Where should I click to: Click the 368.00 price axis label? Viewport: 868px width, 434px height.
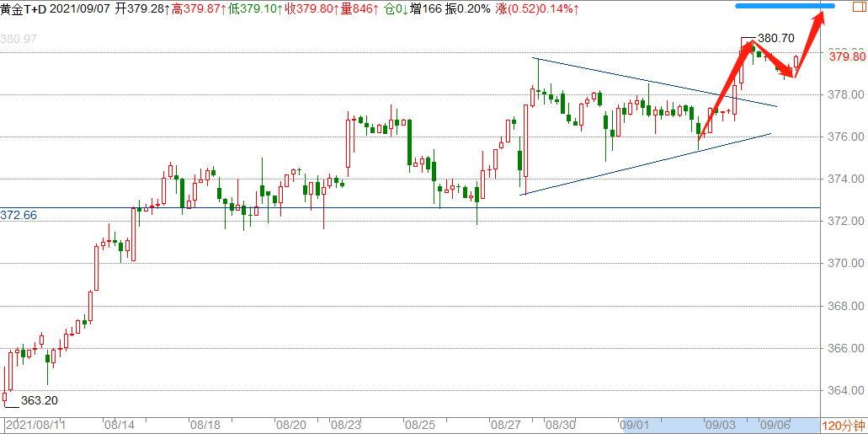(846, 306)
